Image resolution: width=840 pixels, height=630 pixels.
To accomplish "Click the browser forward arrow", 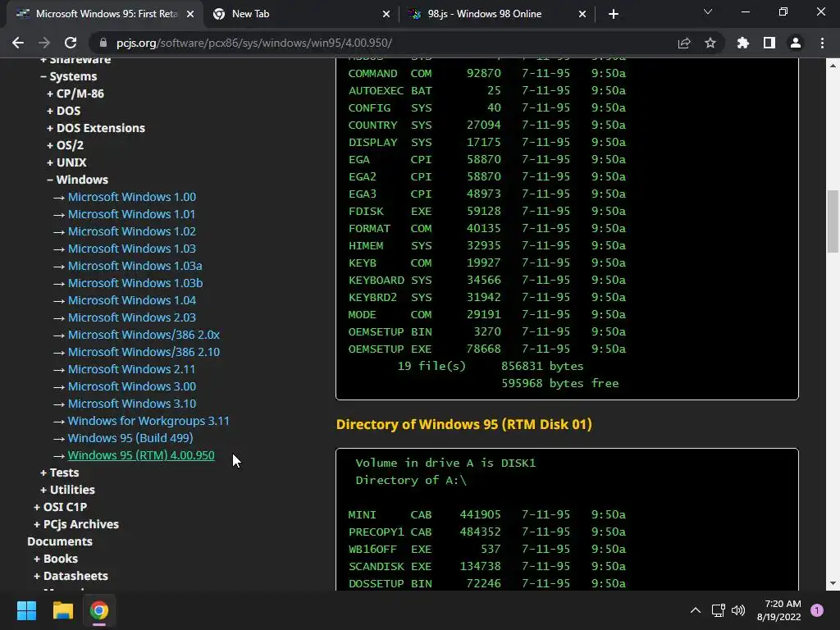I will [x=44, y=43].
